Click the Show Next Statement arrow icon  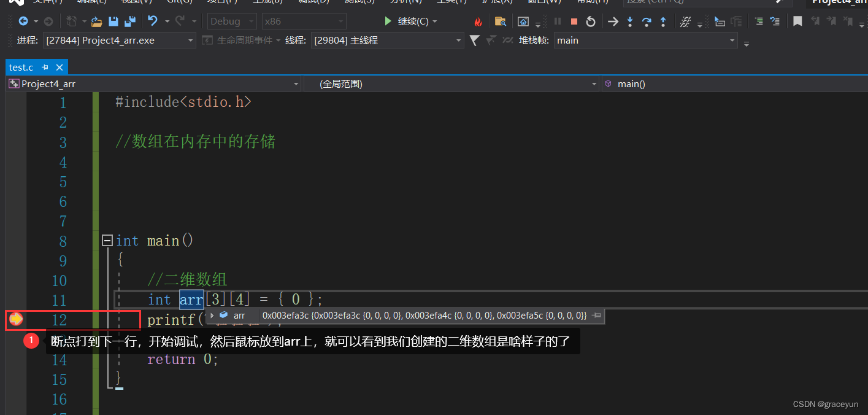tap(613, 21)
